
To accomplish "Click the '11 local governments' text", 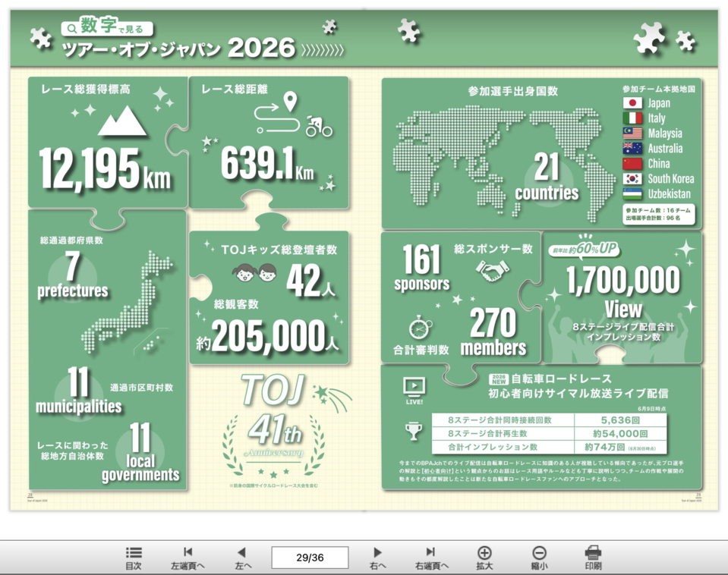I will tap(140, 452).
